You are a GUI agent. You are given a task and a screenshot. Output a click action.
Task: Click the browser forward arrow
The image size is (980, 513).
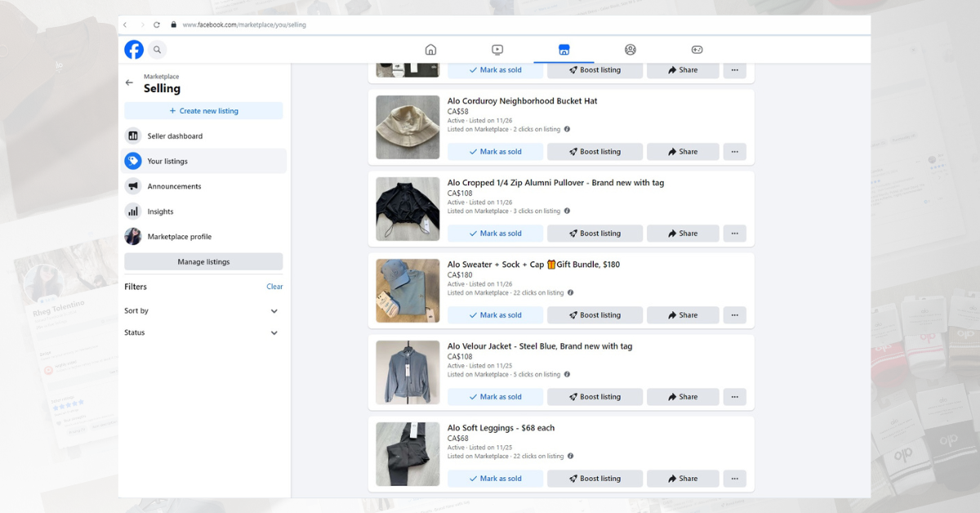141,25
